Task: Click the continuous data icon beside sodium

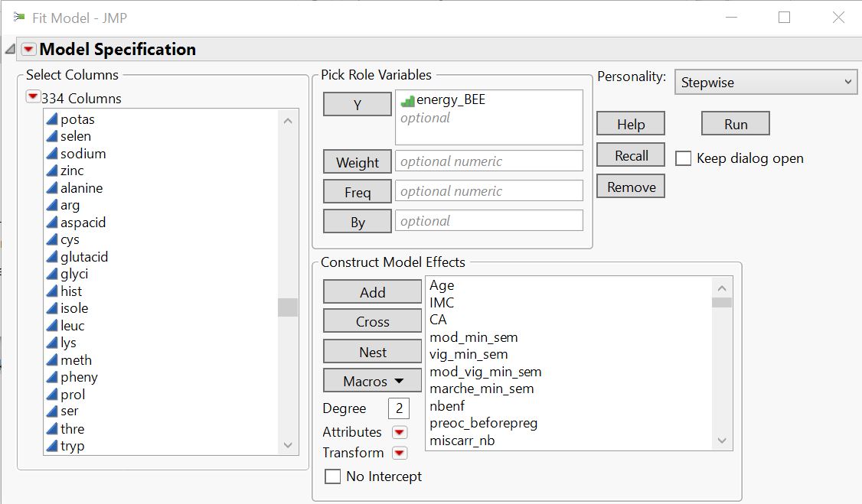Action: pyautogui.click(x=53, y=153)
